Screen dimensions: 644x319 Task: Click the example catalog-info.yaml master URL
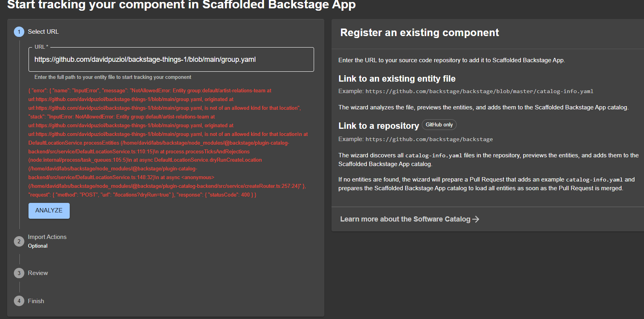[479, 92]
